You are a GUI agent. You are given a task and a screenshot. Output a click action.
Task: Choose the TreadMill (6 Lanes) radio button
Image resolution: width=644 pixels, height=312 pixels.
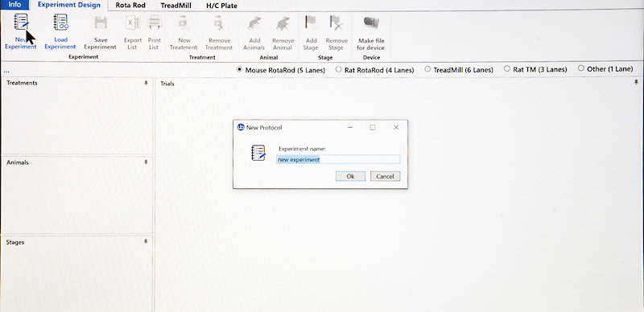[459, 70]
